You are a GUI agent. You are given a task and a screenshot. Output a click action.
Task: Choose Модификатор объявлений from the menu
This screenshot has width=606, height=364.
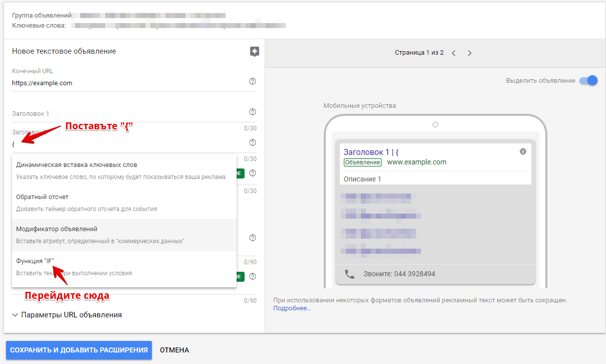point(124,235)
